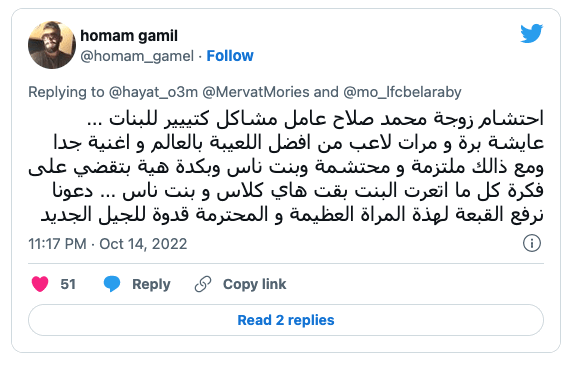
Task: Click the Copy link text
Action: pyautogui.click(x=254, y=284)
